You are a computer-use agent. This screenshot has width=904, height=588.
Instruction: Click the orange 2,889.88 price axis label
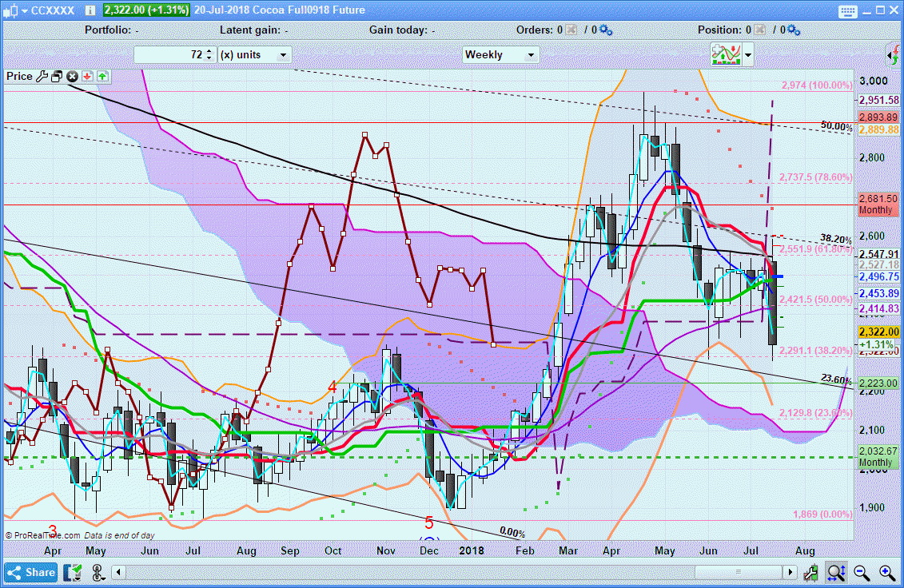pyautogui.click(x=878, y=129)
